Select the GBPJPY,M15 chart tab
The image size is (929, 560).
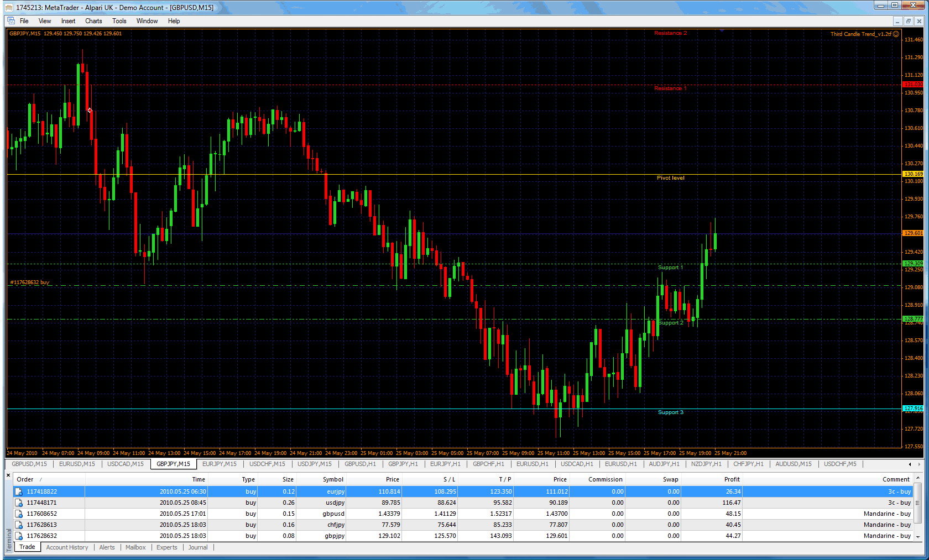pos(173,464)
